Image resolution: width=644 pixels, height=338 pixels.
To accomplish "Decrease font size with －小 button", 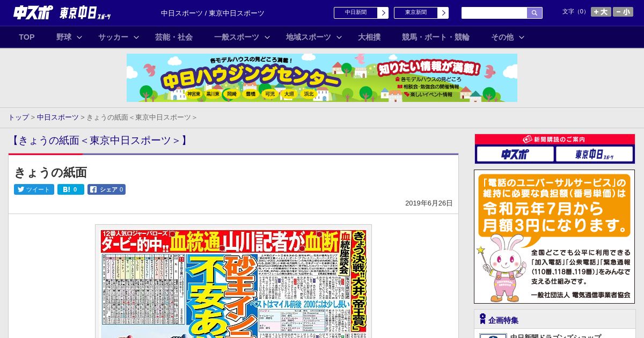I will tap(623, 12).
